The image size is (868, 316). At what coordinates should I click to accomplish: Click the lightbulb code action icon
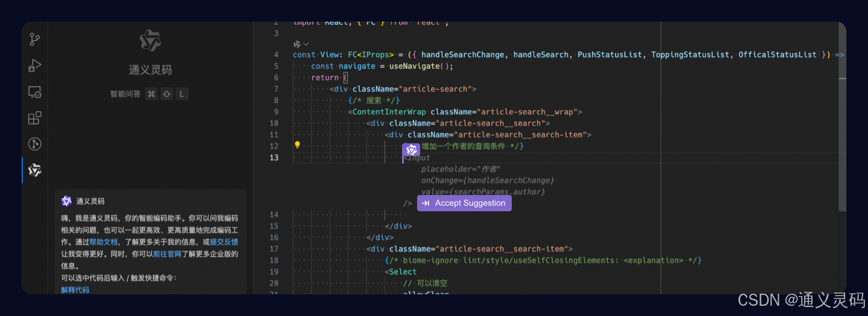[x=297, y=145]
